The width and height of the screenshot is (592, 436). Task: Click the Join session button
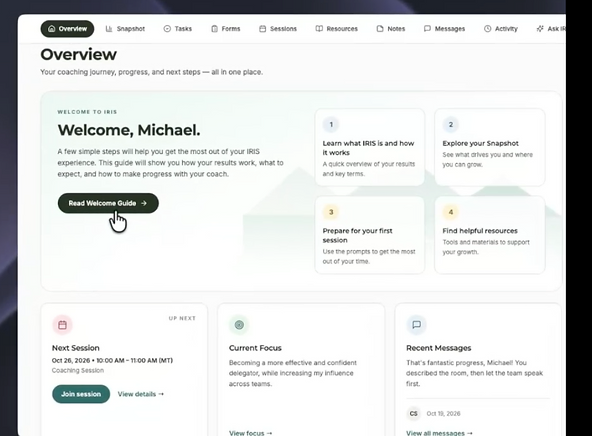81,394
